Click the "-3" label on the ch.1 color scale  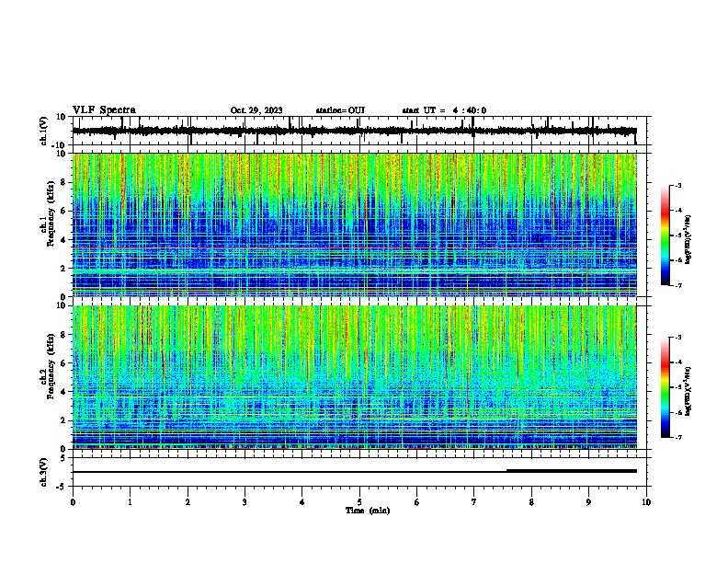click(677, 185)
